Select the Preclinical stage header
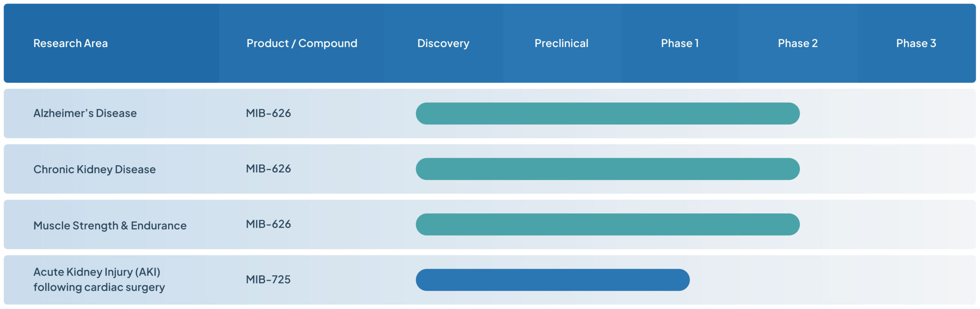The height and width of the screenshot is (309, 980). tap(561, 43)
